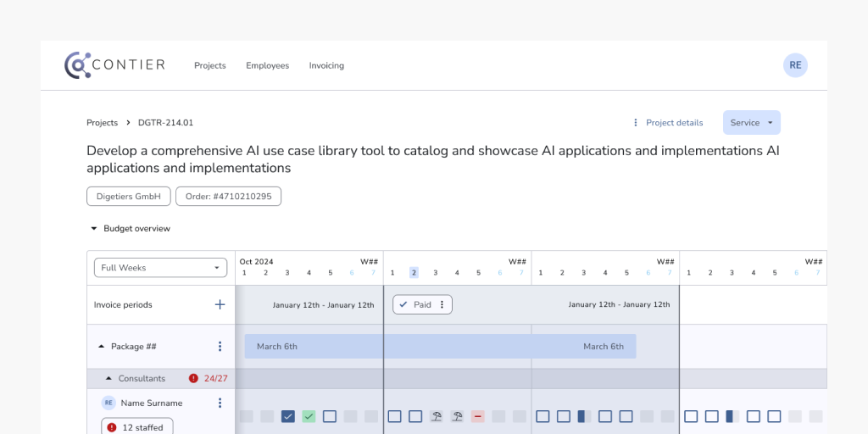Open the Service dropdown

point(751,122)
